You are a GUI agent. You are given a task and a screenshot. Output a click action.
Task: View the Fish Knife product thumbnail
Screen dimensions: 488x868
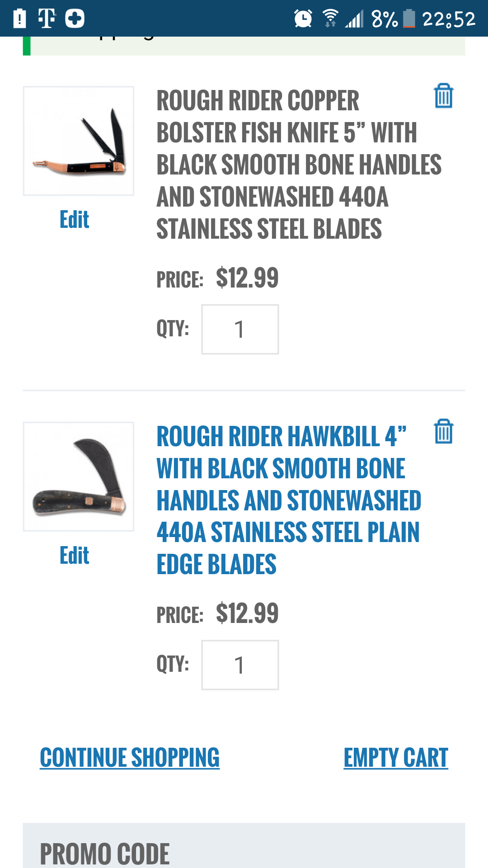[x=79, y=141]
